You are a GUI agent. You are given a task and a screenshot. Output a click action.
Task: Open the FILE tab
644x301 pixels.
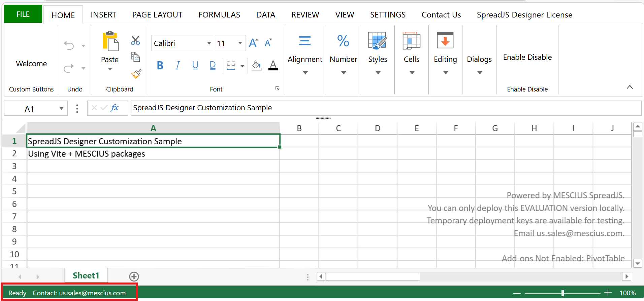23,14
